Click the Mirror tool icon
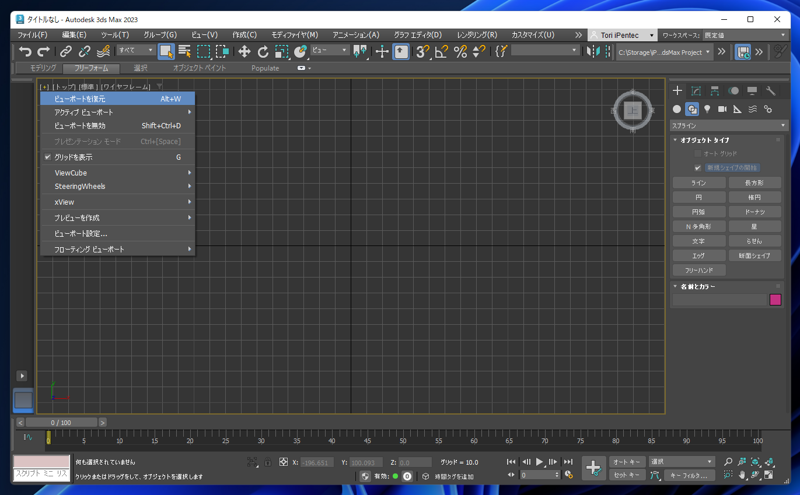The image size is (800, 495). pyautogui.click(x=593, y=52)
